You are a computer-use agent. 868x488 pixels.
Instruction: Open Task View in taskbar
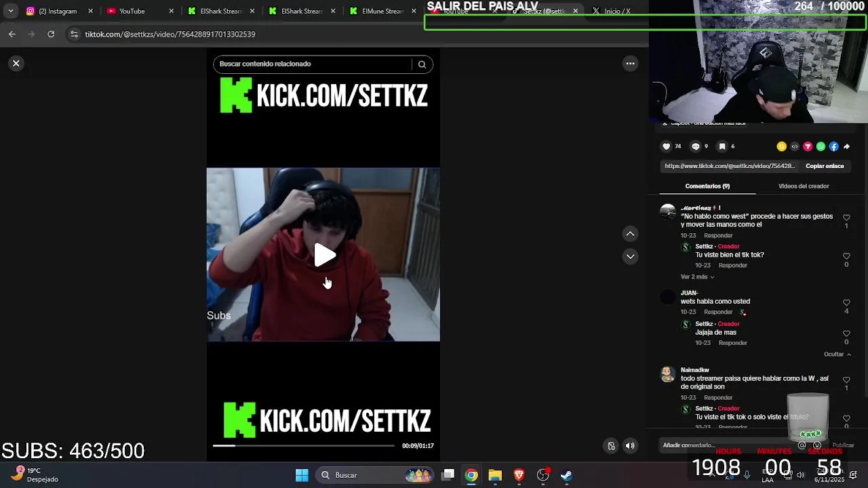[448, 475]
